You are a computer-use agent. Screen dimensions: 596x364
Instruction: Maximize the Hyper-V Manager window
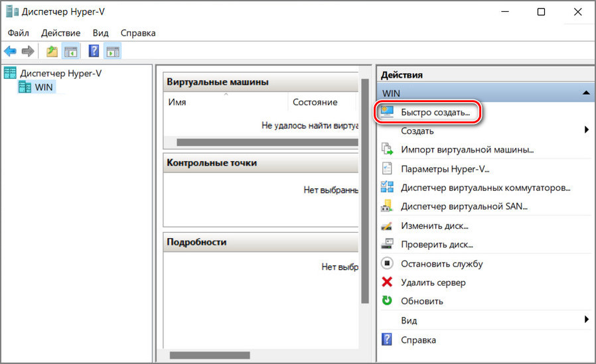click(541, 12)
